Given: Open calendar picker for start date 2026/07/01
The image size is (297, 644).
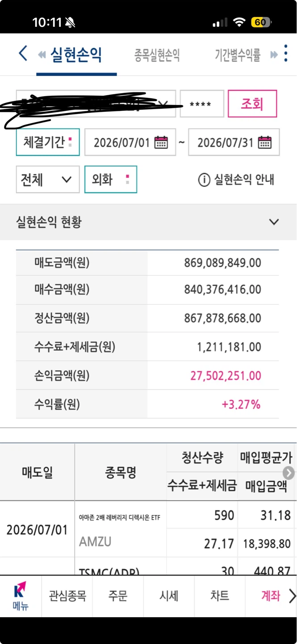Looking at the screenshot, I should tap(161, 143).
